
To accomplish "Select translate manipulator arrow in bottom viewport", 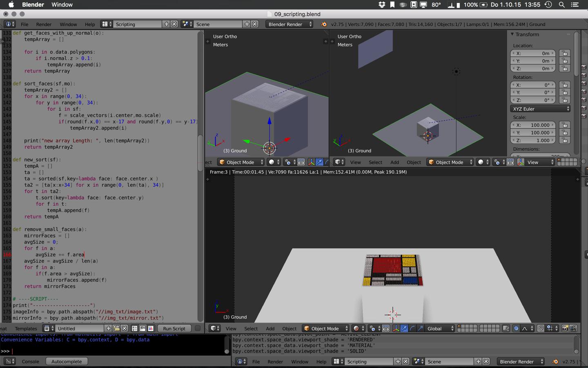I will [404, 328].
